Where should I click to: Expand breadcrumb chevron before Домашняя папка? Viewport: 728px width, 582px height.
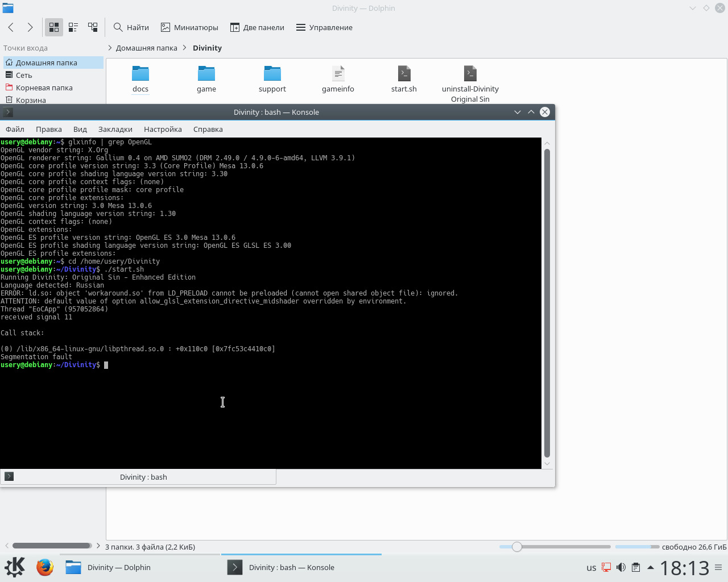point(110,48)
